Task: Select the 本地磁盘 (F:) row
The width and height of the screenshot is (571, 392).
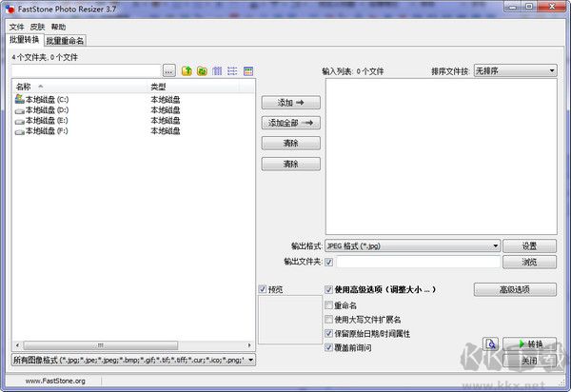Action: click(133, 131)
